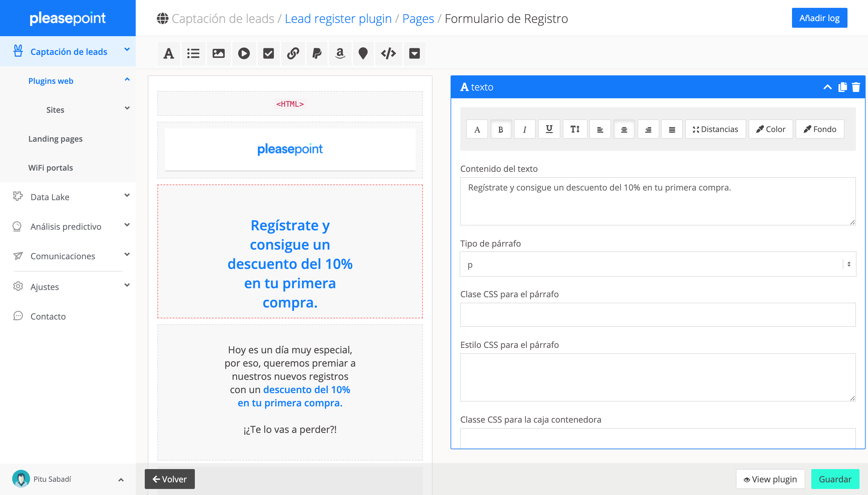The height and width of the screenshot is (495, 868).
Task: Open Landing pages in sidebar
Action: 55,139
